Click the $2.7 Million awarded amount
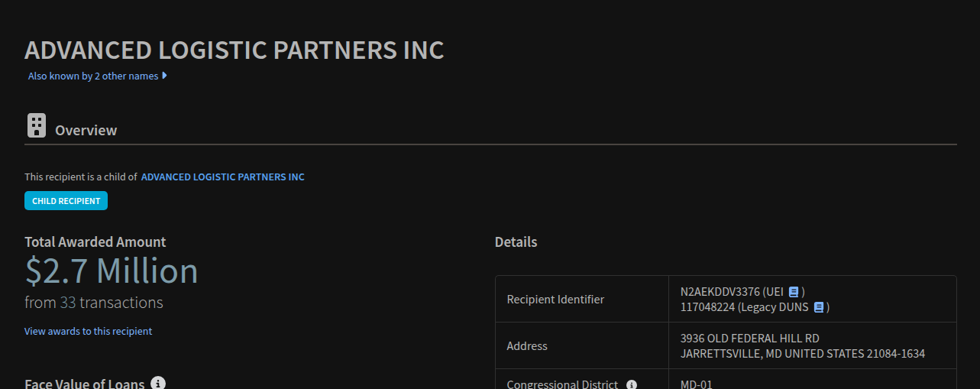980x389 pixels. tap(112, 271)
